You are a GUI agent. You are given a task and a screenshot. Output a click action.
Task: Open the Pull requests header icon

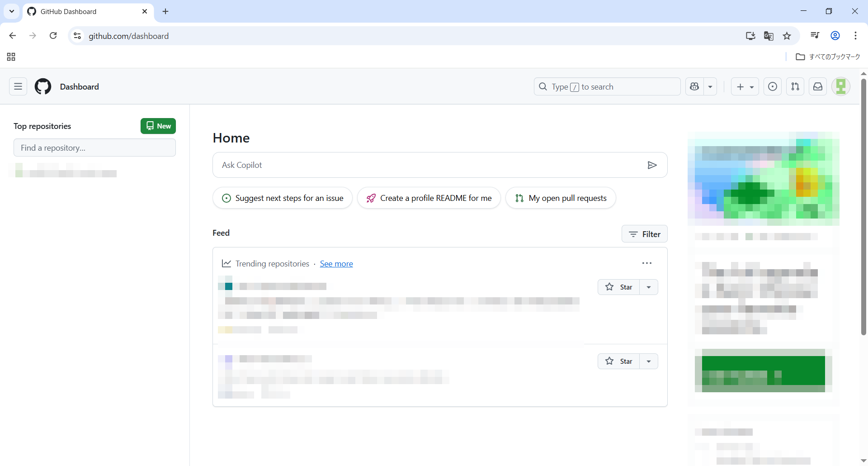[x=795, y=86]
